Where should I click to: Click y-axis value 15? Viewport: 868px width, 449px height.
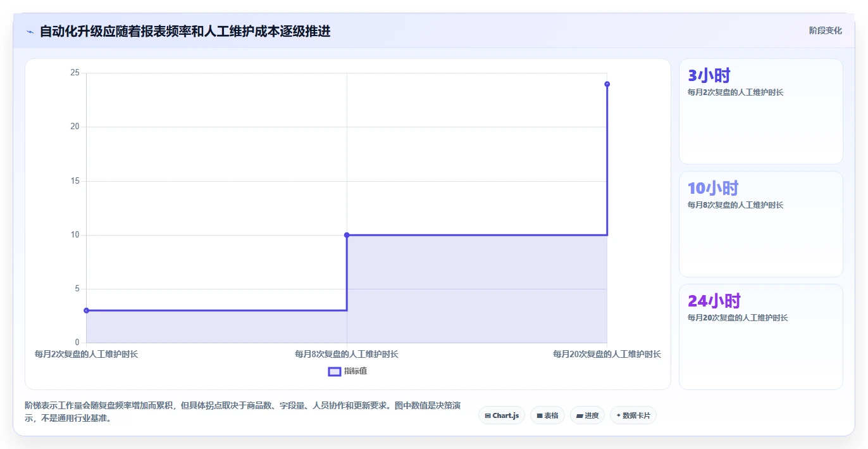(x=75, y=181)
